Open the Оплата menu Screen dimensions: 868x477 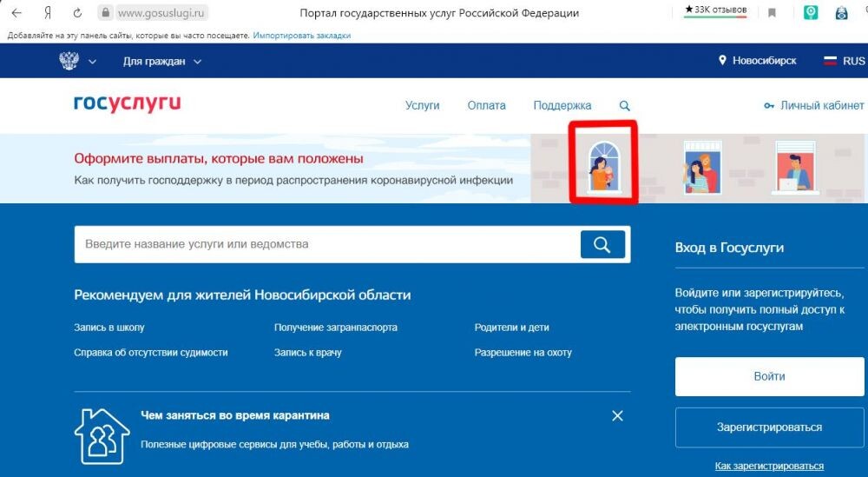[487, 105]
